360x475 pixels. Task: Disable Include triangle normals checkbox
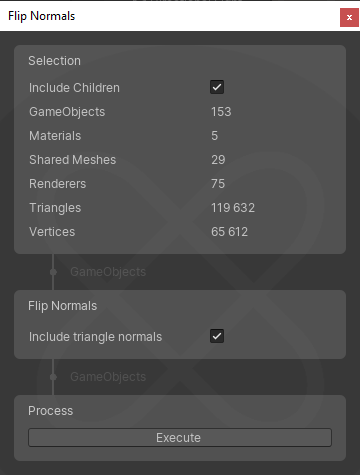pos(217,336)
